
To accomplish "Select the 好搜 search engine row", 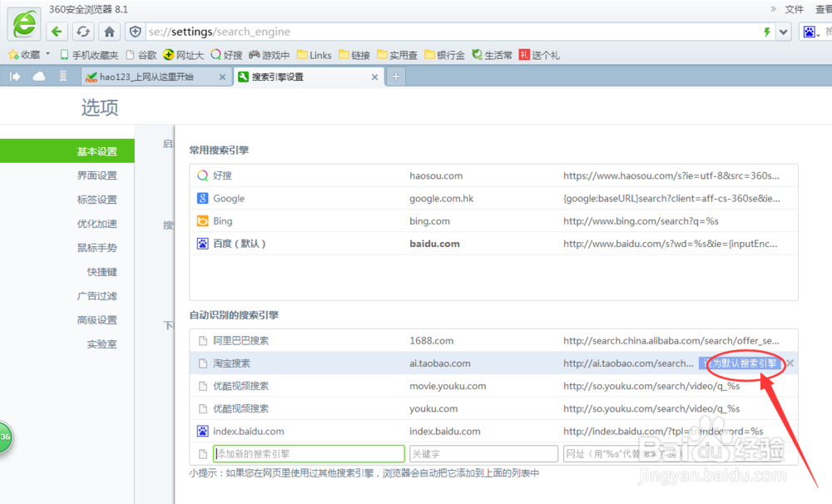I will coord(493,175).
